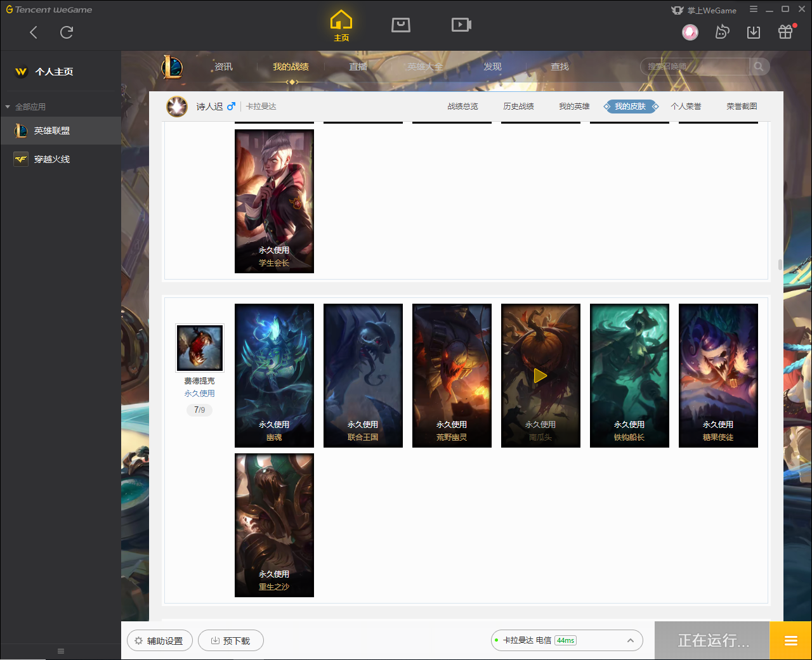
Task: Open the download manager icon
Action: pyautogui.click(x=754, y=32)
